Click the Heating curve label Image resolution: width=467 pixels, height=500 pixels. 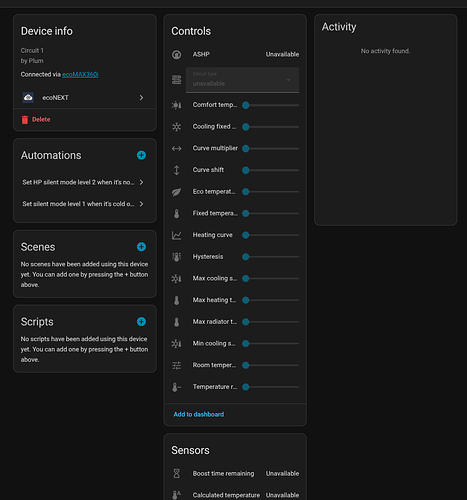click(213, 235)
